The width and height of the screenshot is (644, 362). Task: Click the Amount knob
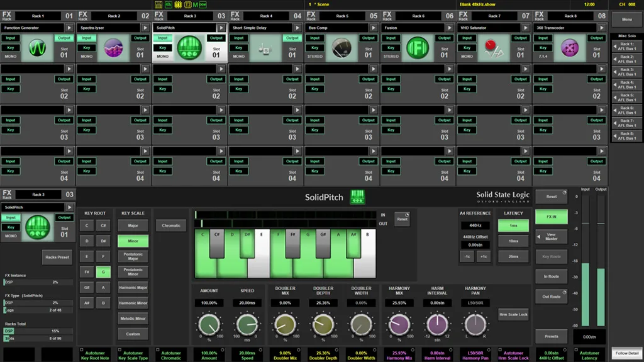click(209, 325)
